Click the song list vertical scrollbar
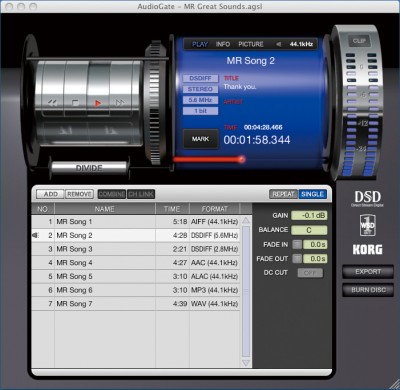Image resolution: width=400 pixels, height=390 pixels. click(246, 292)
